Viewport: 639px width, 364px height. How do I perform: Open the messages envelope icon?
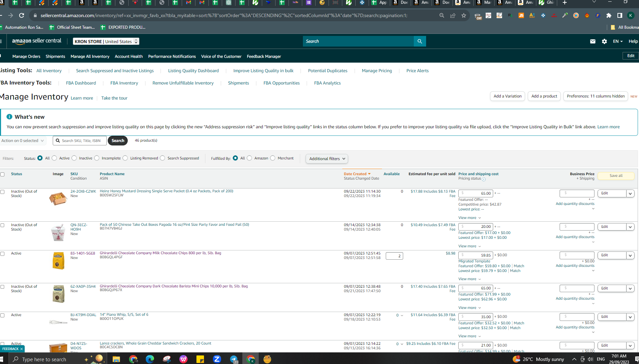point(593,41)
